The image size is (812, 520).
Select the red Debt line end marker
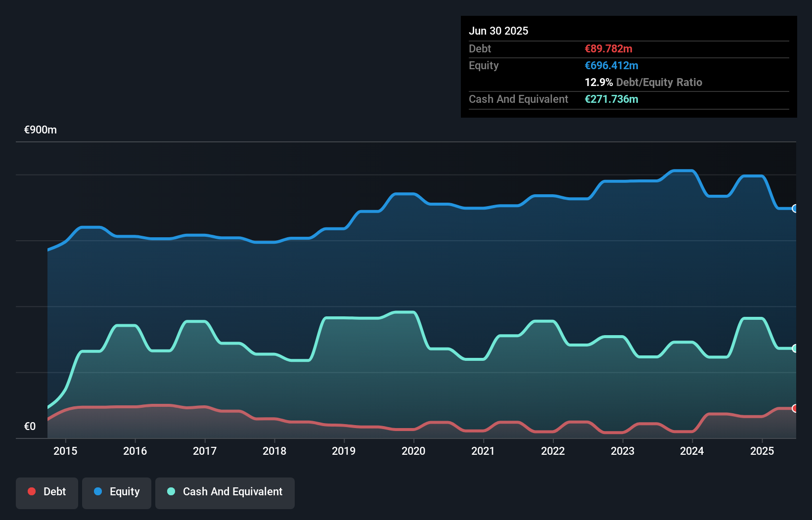[795, 408]
